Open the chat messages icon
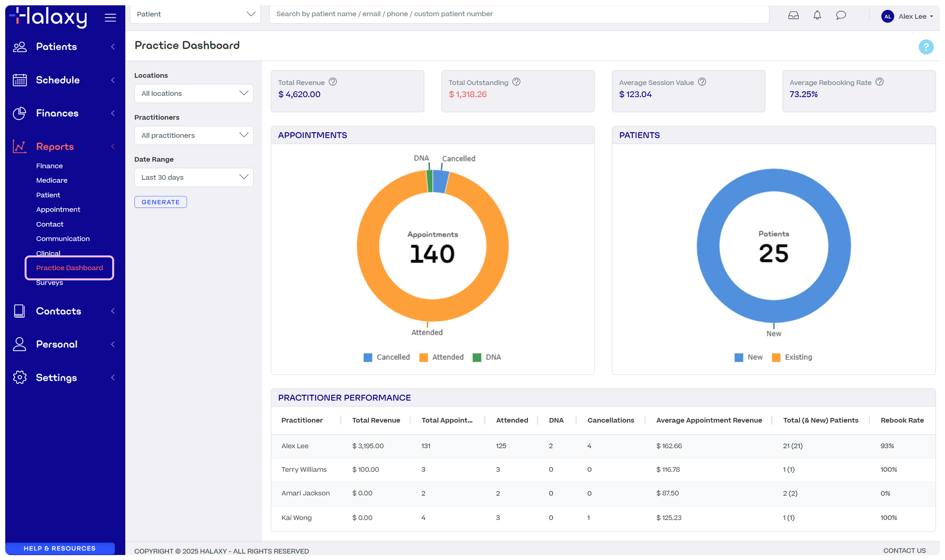The width and height of the screenshot is (945, 560). click(841, 16)
